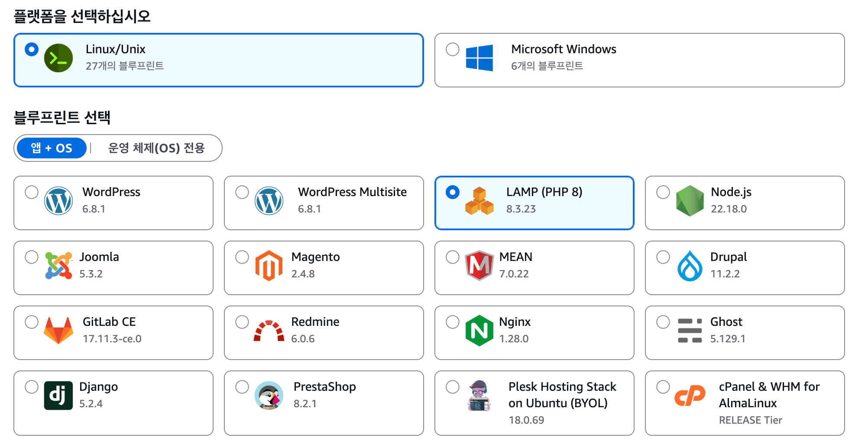The image size is (868, 444).
Task: Click the Magento orange logo icon
Action: click(x=269, y=266)
